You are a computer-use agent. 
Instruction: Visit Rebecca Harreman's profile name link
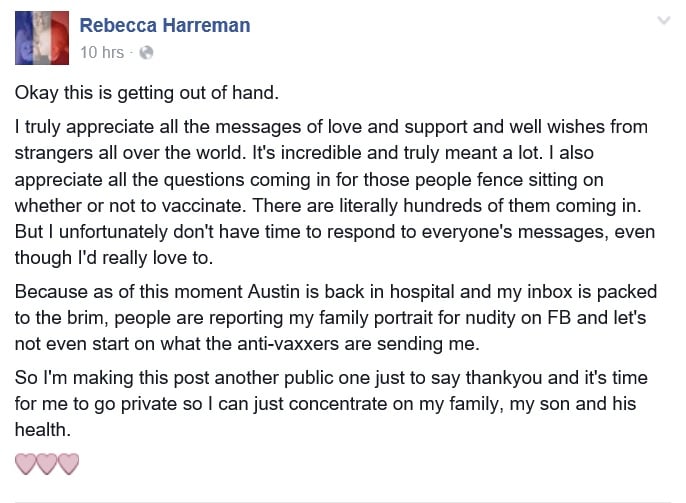[x=165, y=25]
